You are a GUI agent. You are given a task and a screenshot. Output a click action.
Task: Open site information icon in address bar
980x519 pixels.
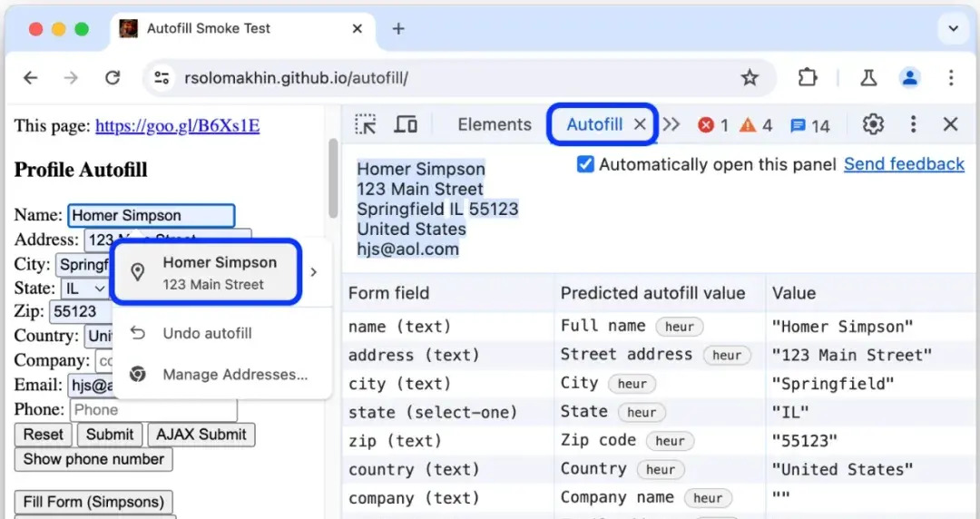[x=162, y=78]
